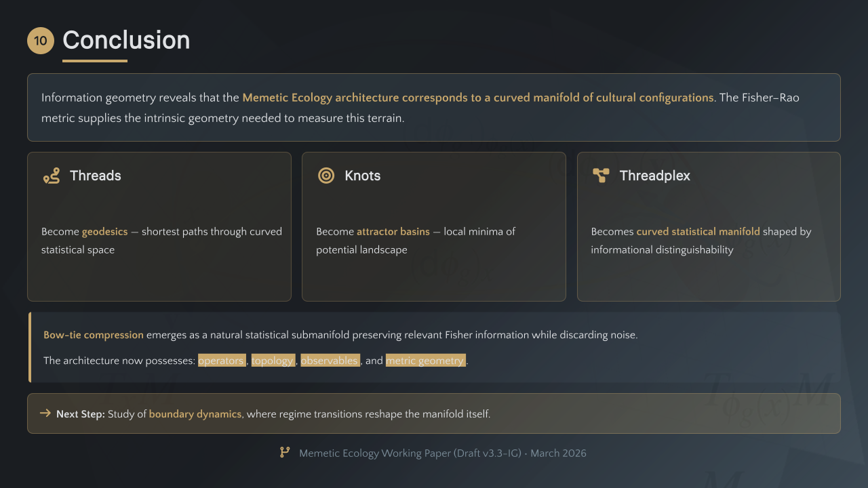Click the Threadplex card heading
The height and width of the screenshot is (488, 868).
(655, 176)
